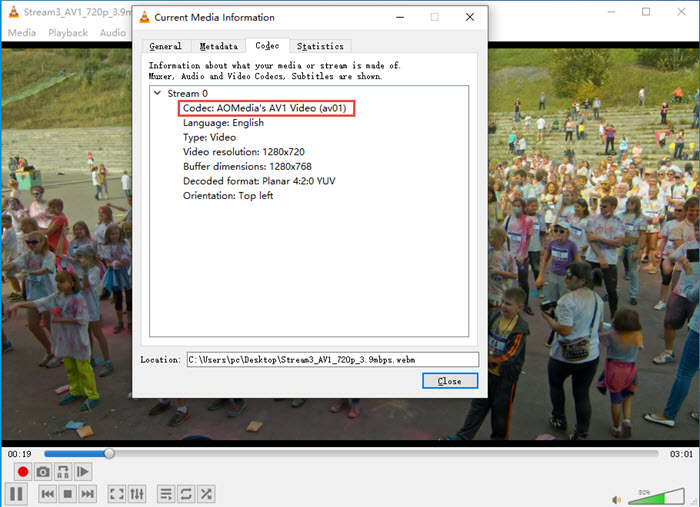Minimize the Current Media Information dialog

click(400, 17)
